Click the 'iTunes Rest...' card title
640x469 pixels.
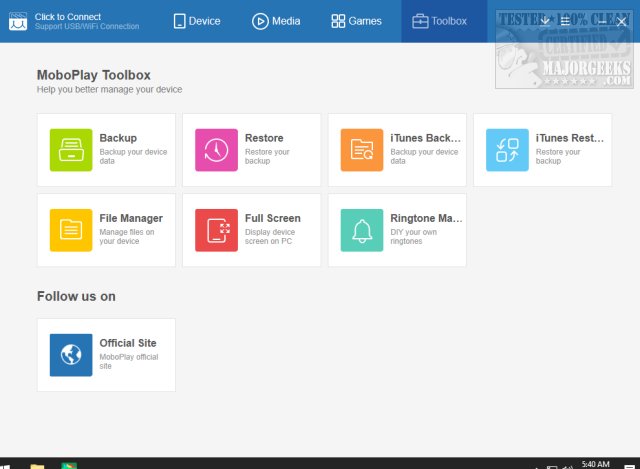[x=569, y=138]
